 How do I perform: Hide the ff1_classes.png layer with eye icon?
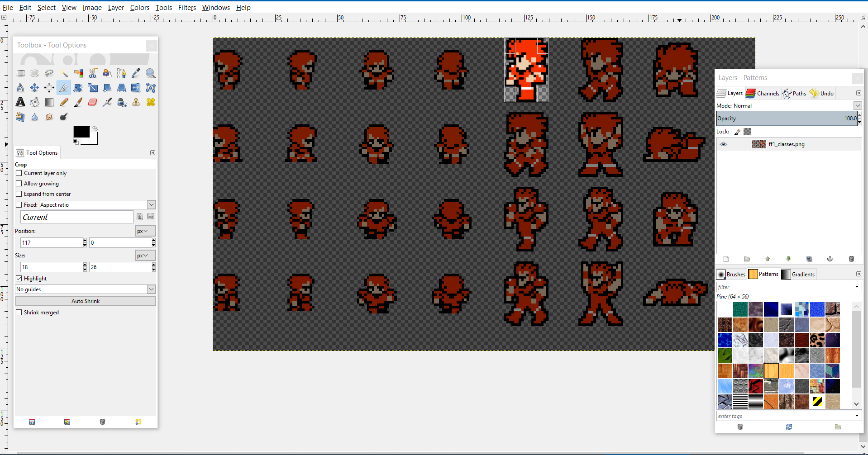pyautogui.click(x=723, y=144)
